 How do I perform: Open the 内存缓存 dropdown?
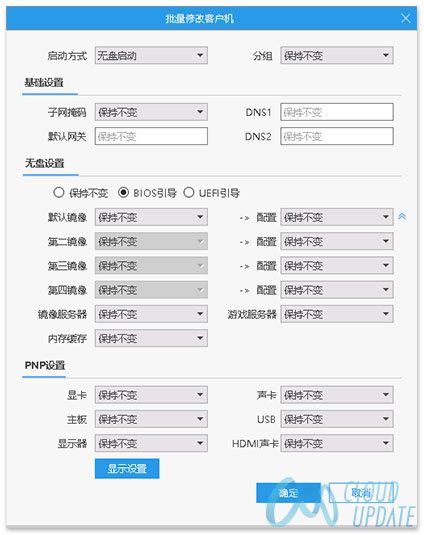coord(151,338)
